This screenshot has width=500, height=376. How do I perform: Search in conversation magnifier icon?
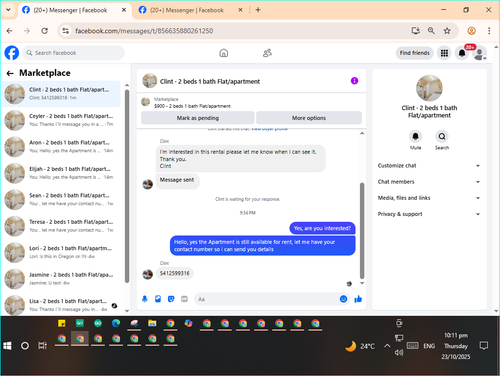(x=442, y=136)
